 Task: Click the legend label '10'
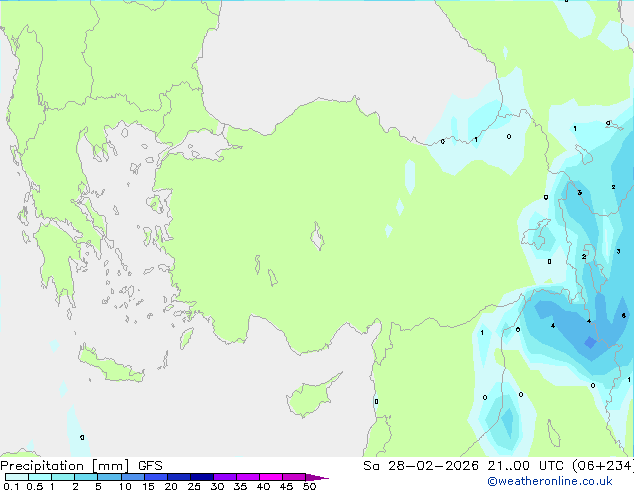click(125, 486)
